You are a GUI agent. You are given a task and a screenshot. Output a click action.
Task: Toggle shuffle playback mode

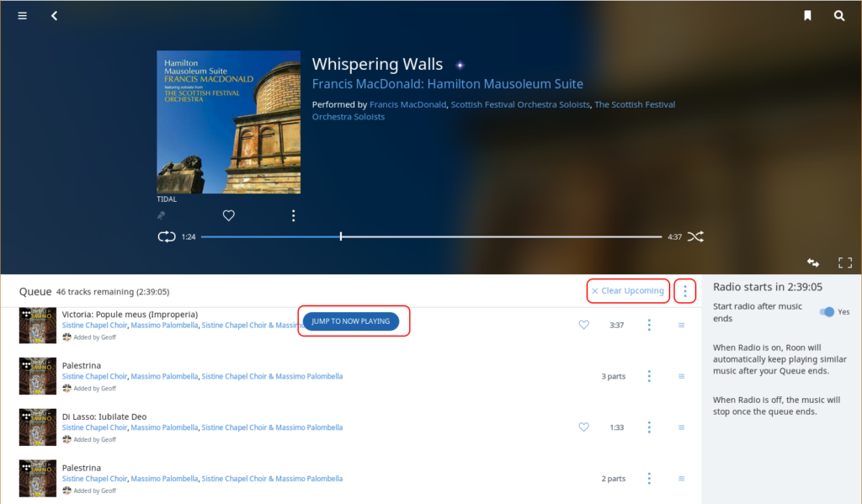tap(695, 237)
